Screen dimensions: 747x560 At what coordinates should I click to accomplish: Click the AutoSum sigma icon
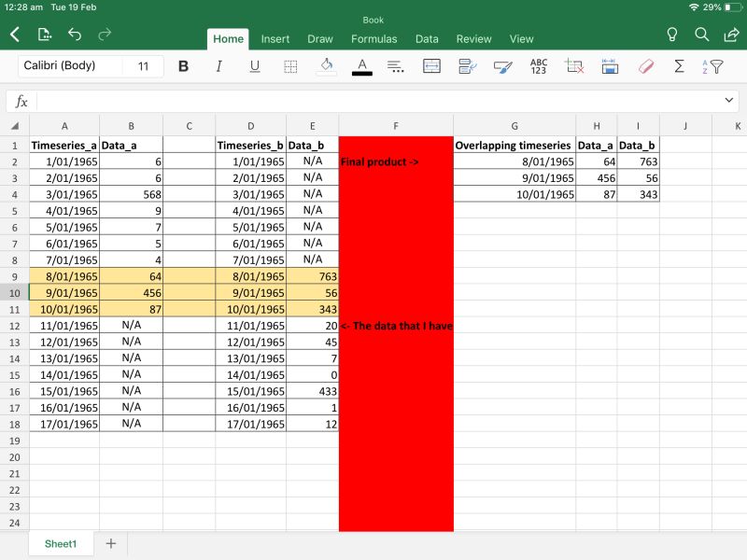coord(678,65)
